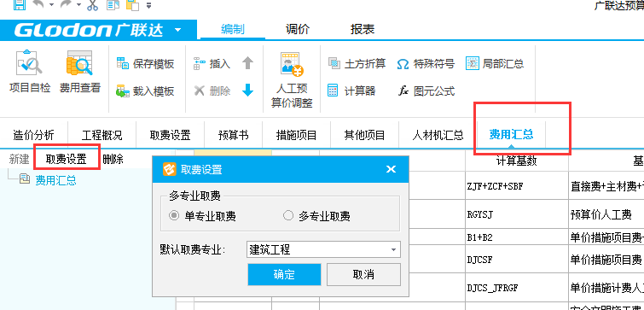Image resolution: width=644 pixels, height=310 pixels.
Task: Open the 默认取费专业 combo box
Action: click(x=323, y=249)
